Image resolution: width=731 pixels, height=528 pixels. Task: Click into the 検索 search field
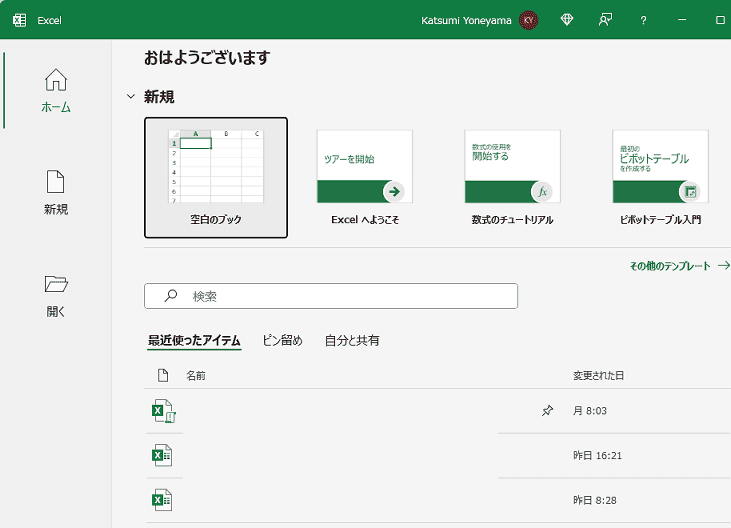[x=331, y=296]
